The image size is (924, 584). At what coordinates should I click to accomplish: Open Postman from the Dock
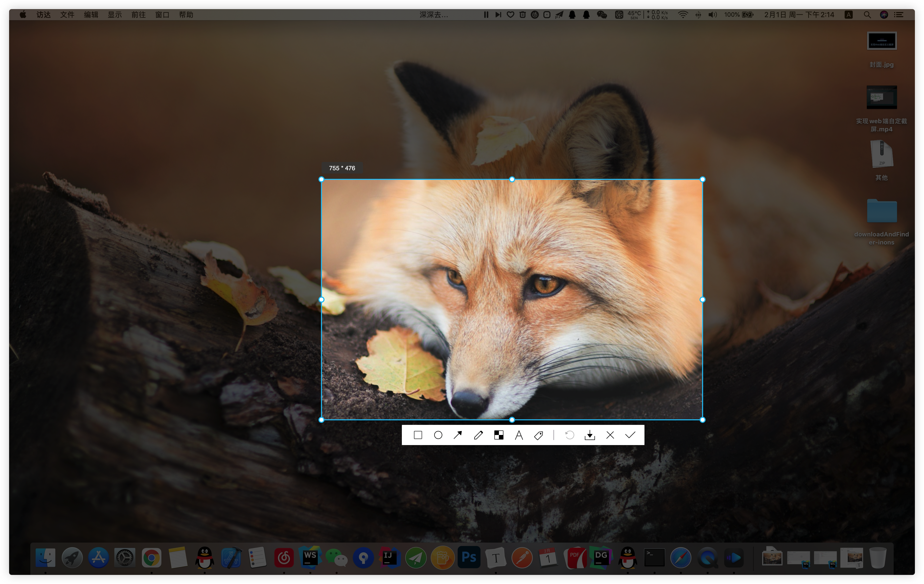522,557
